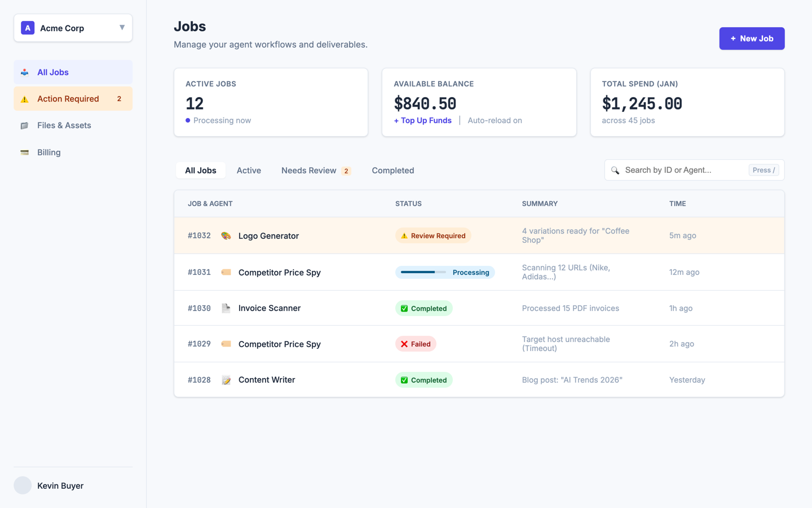Click the Competitor Price Spy agent icon
812x508 pixels.
[226, 272]
